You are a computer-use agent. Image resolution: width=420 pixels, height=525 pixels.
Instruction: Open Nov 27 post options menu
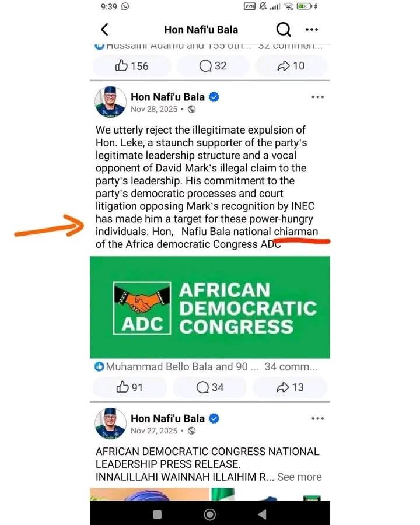(317, 418)
